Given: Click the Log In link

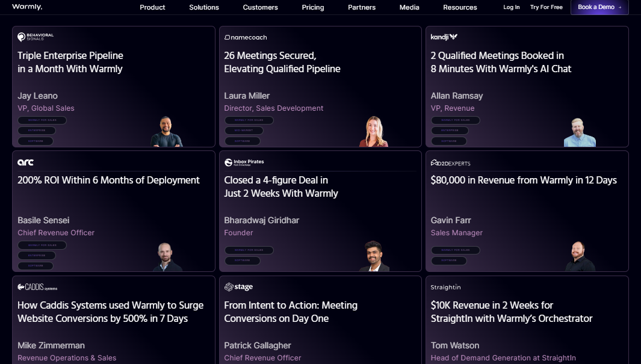Looking at the screenshot, I should [x=512, y=7].
